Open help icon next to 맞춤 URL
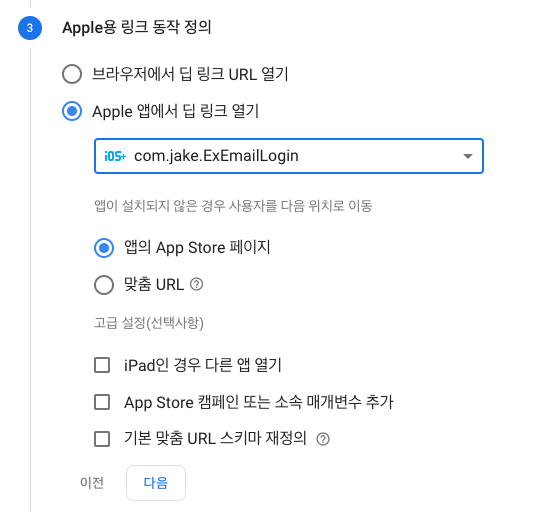This screenshot has height=512, width=546. pos(196,285)
